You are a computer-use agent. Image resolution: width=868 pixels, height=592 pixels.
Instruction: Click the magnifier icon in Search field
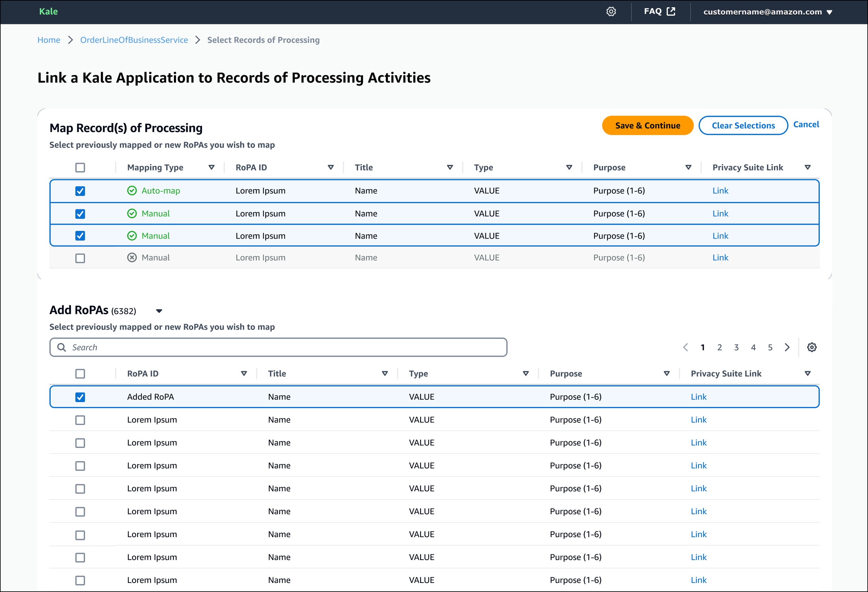[x=61, y=347]
